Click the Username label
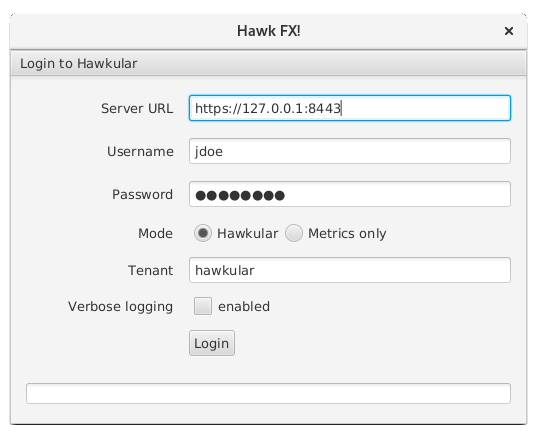 pos(140,151)
